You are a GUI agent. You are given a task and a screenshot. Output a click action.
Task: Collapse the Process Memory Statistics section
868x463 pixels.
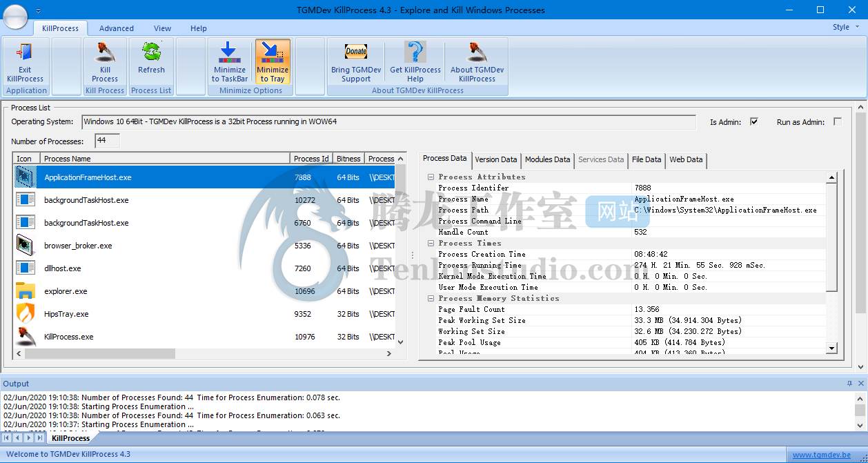point(431,298)
